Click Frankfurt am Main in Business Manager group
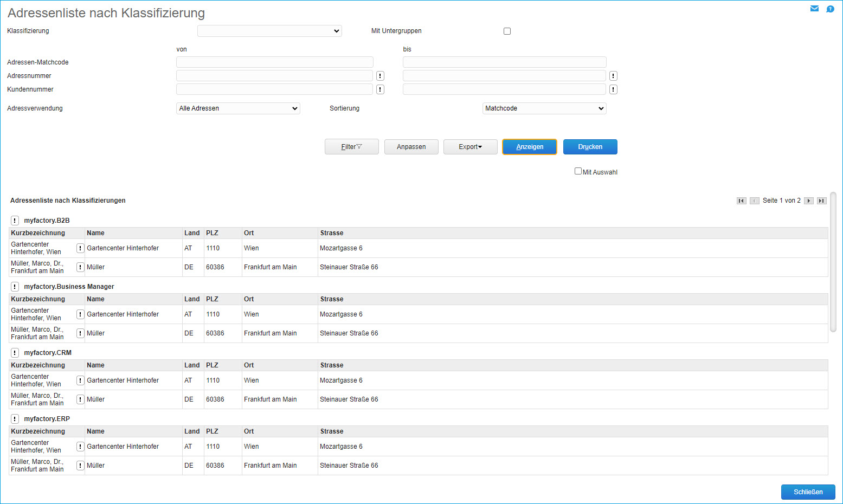843x504 pixels. pyautogui.click(x=271, y=333)
